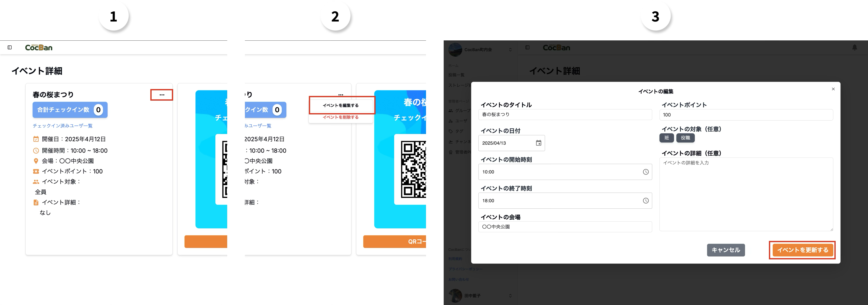Open the お問い合わせ link in the sidebar

point(459,279)
